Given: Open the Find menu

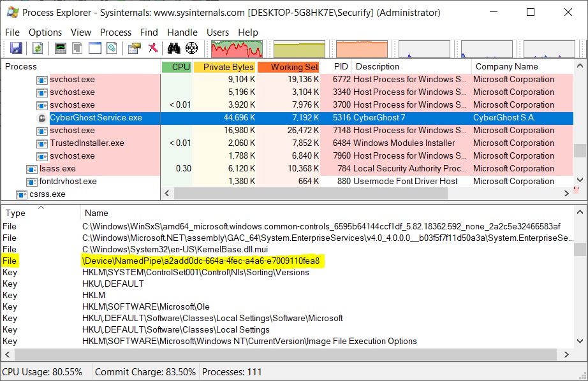Looking at the screenshot, I should click(x=149, y=32).
